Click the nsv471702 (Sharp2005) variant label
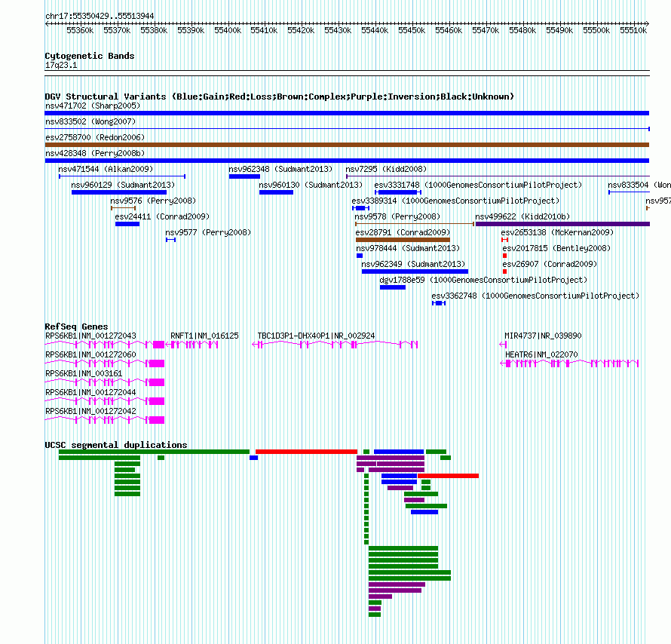This screenshot has width=671, height=644. [x=93, y=106]
